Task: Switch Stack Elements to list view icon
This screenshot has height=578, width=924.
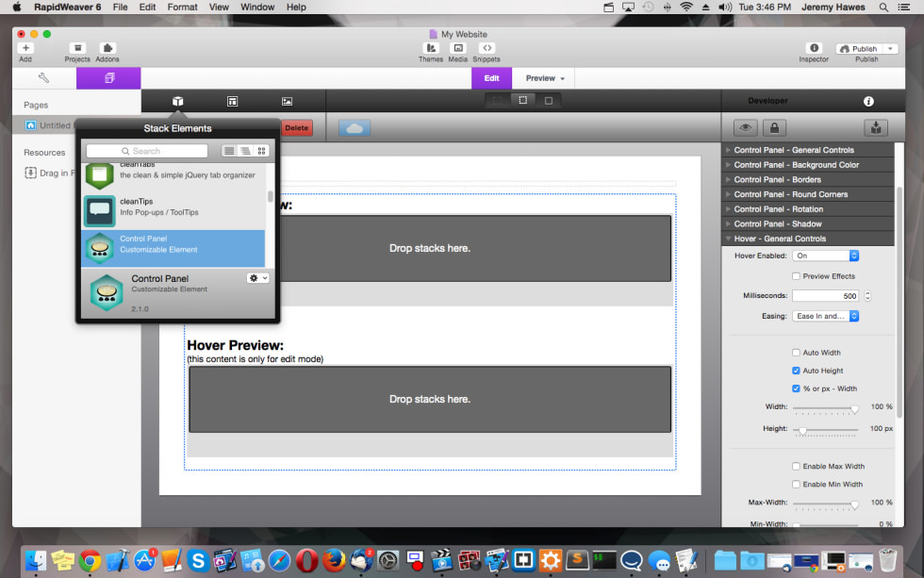Action: (x=229, y=151)
